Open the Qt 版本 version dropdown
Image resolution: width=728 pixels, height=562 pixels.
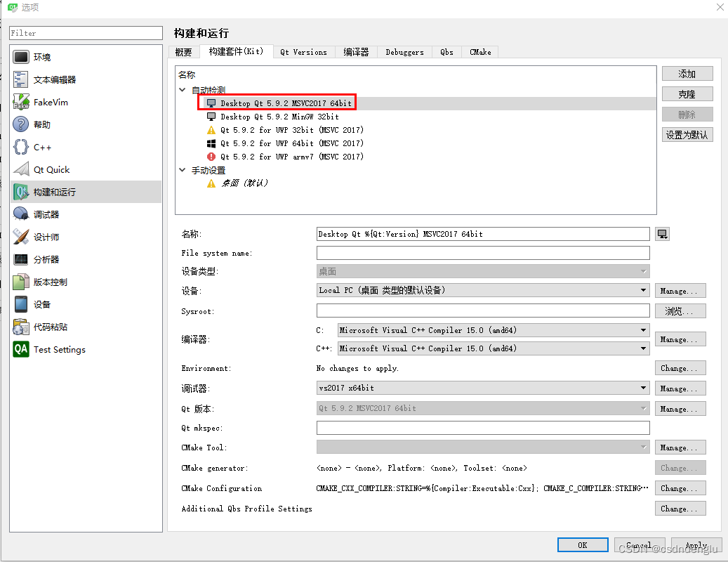[483, 408]
